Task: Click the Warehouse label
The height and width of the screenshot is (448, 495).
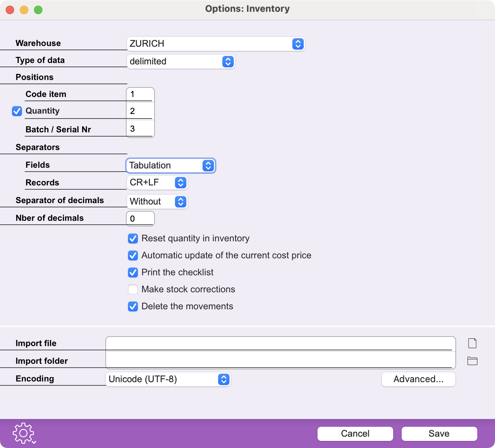Action: tap(38, 43)
